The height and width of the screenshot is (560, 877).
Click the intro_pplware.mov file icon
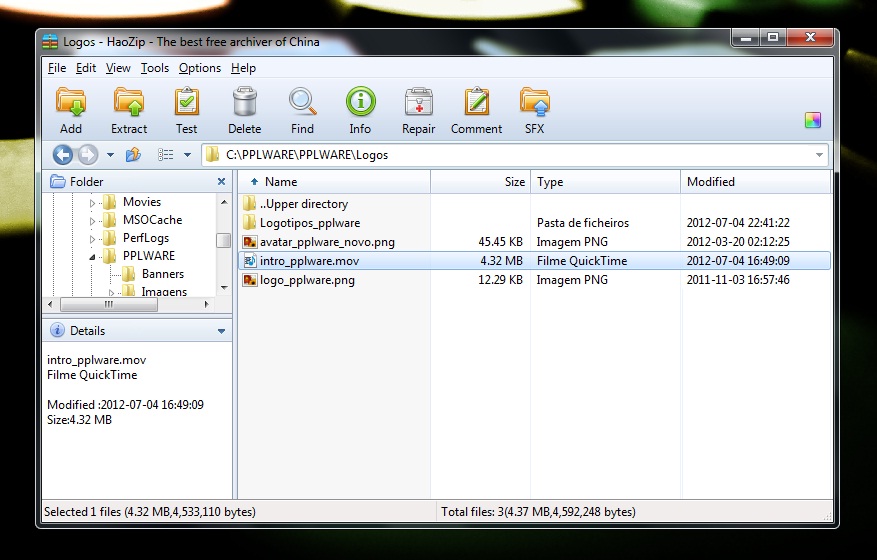(249, 261)
